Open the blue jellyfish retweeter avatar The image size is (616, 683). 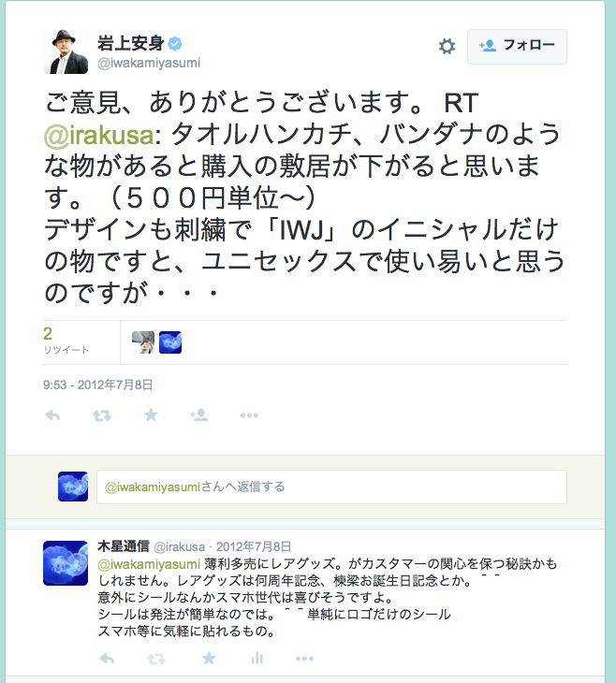coord(170,342)
